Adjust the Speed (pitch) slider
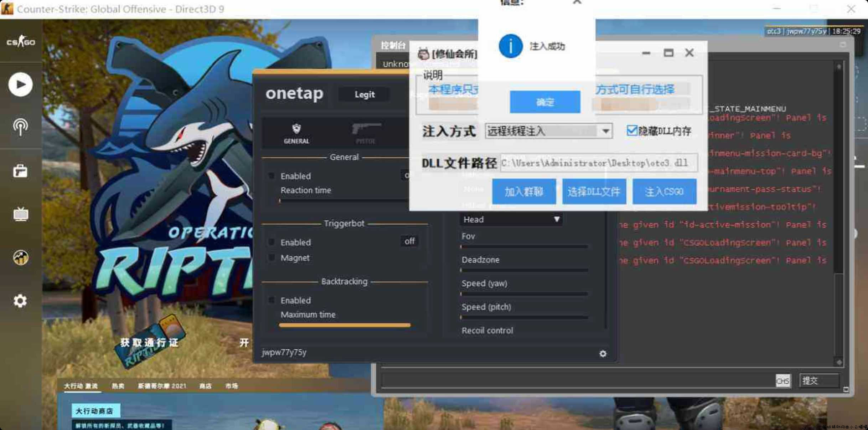This screenshot has height=430, width=868. point(524,317)
